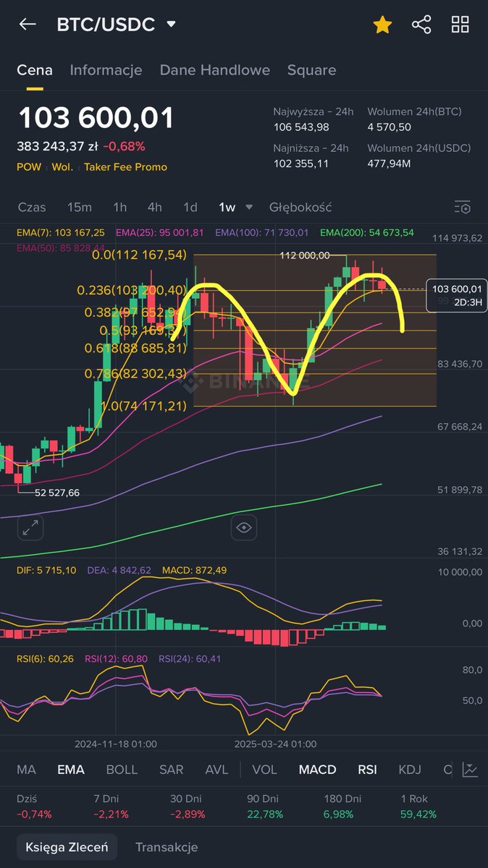Toggle the eye visibility icon on the chart

(244, 528)
